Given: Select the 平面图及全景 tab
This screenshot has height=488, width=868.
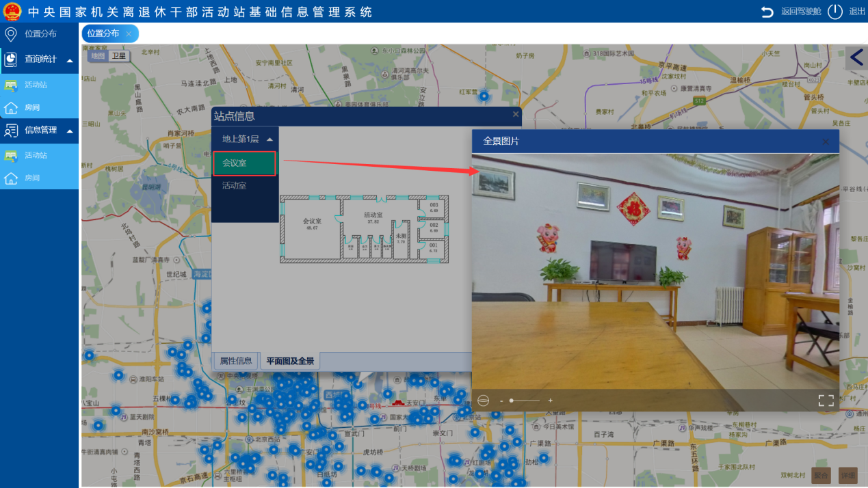Looking at the screenshot, I should pyautogui.click(x=290, y=361).
